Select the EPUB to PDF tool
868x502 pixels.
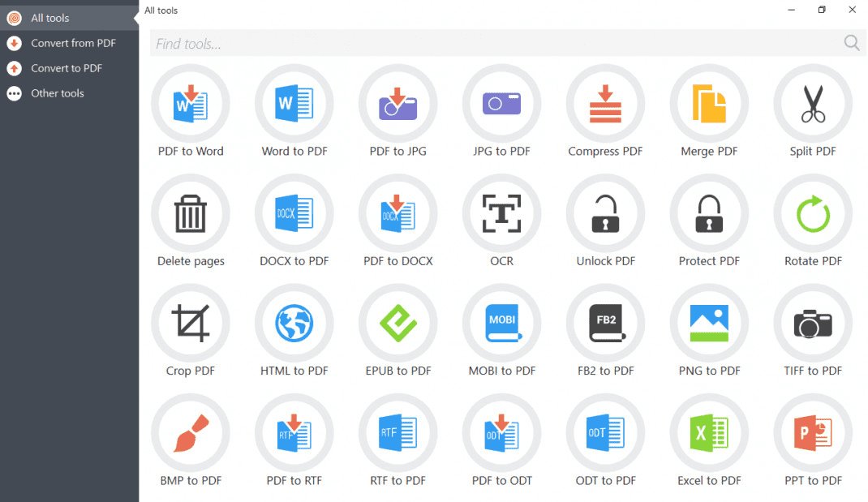(x=398, y=324)
